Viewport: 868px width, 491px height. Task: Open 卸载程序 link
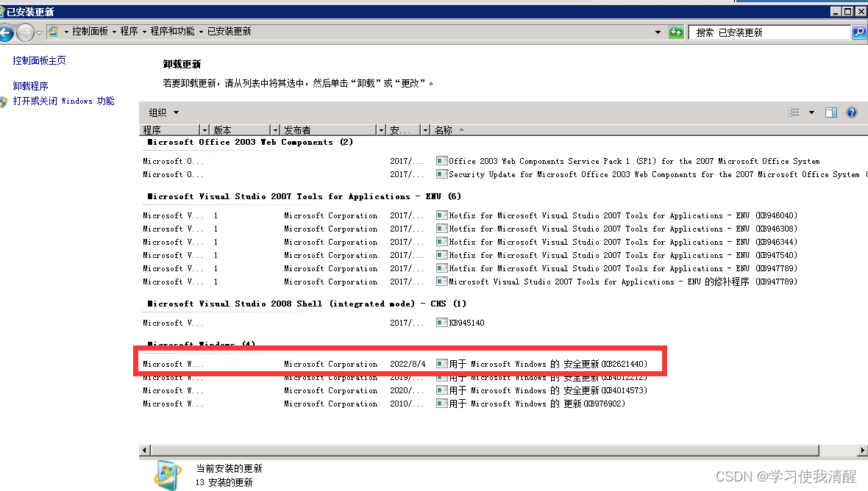click(30, 86)
